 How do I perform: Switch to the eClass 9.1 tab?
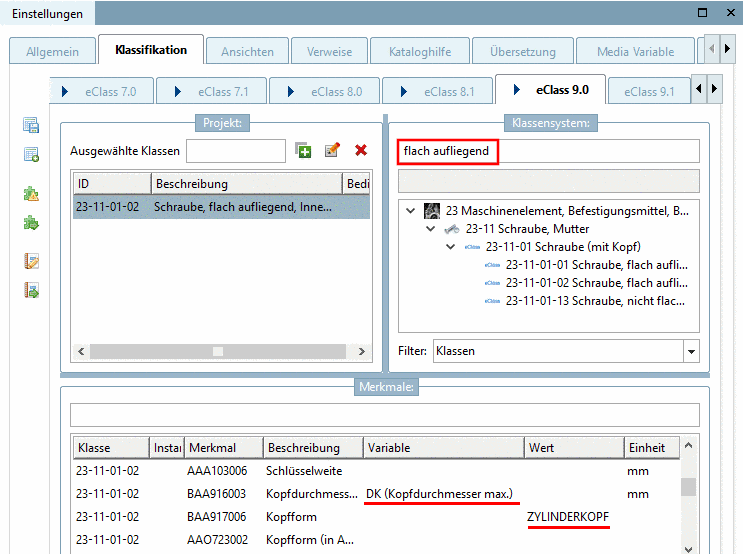tap(649, 91)
